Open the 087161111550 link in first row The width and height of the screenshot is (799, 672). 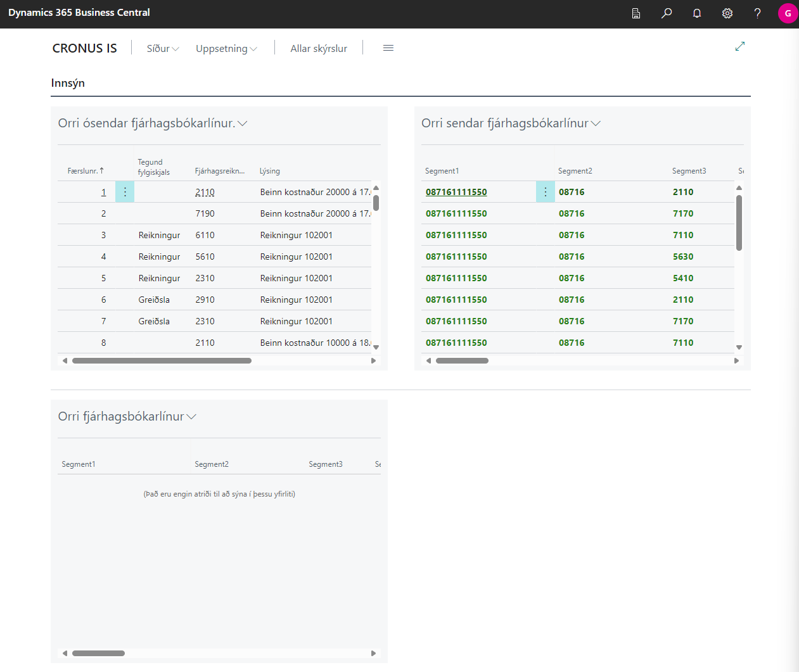point(456,192)
